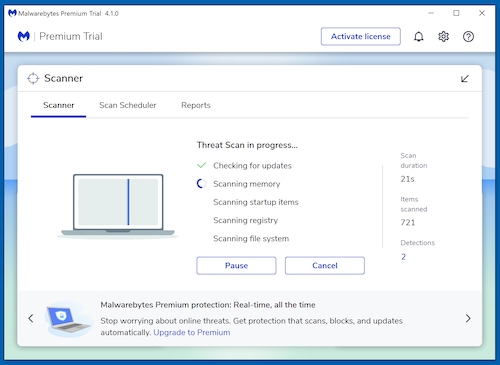Click the laptop scanning illustration

click(118, 205)
